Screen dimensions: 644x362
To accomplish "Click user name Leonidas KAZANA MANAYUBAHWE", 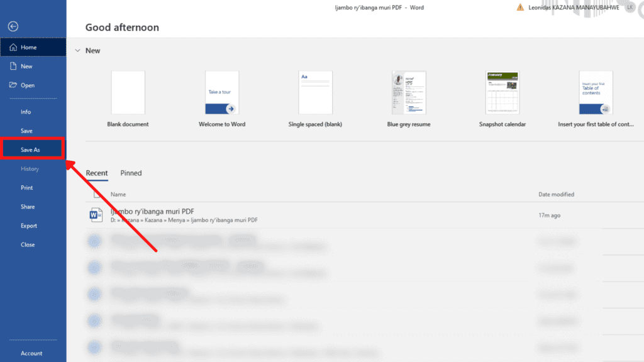I will [x=574, y=8].
